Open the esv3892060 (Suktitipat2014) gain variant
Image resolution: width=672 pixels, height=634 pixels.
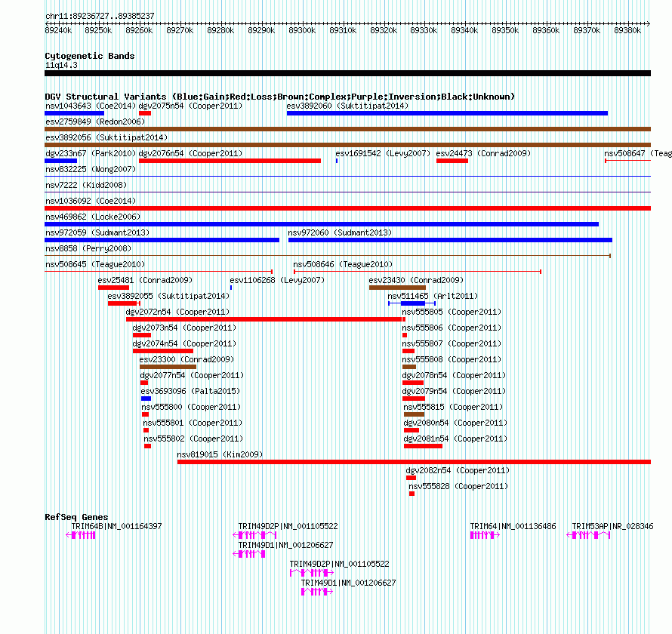447,113
